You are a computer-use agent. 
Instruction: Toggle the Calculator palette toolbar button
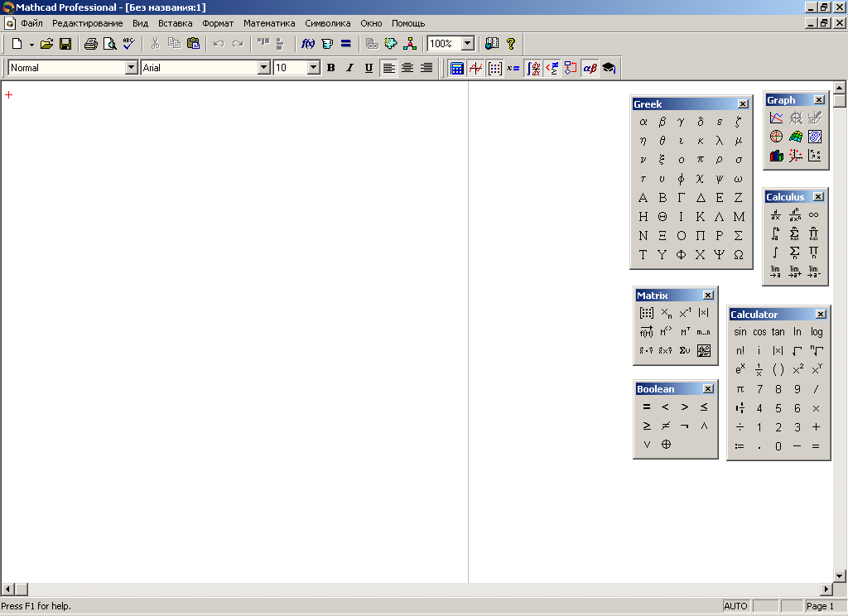(457, 68)
